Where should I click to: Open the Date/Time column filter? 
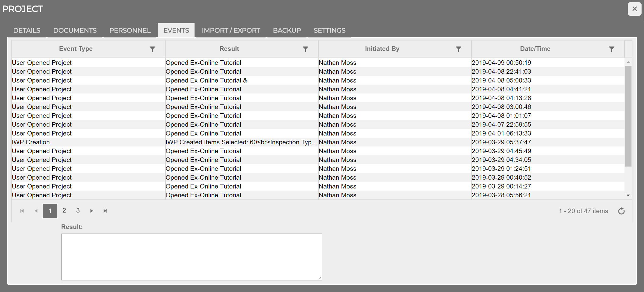coord(612,49)
